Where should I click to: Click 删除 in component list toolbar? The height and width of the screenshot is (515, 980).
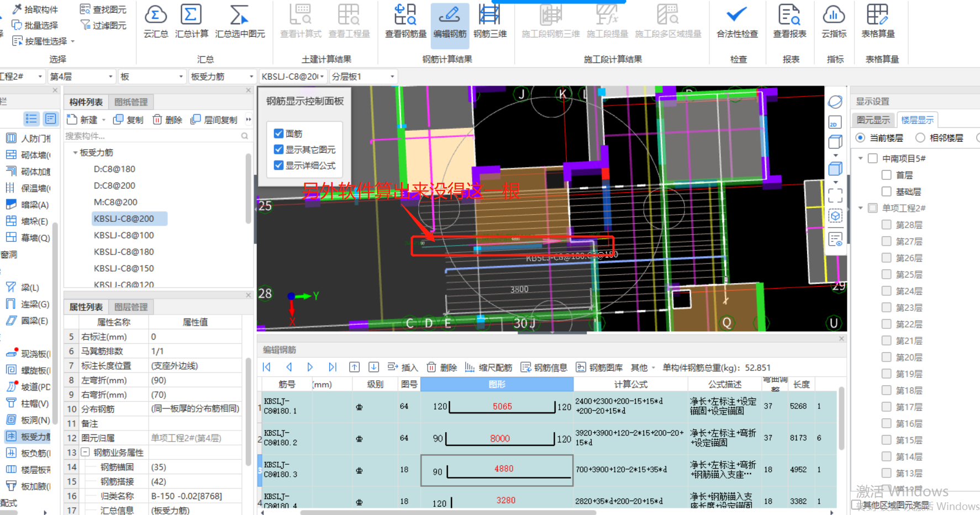[x=167, y=120]
